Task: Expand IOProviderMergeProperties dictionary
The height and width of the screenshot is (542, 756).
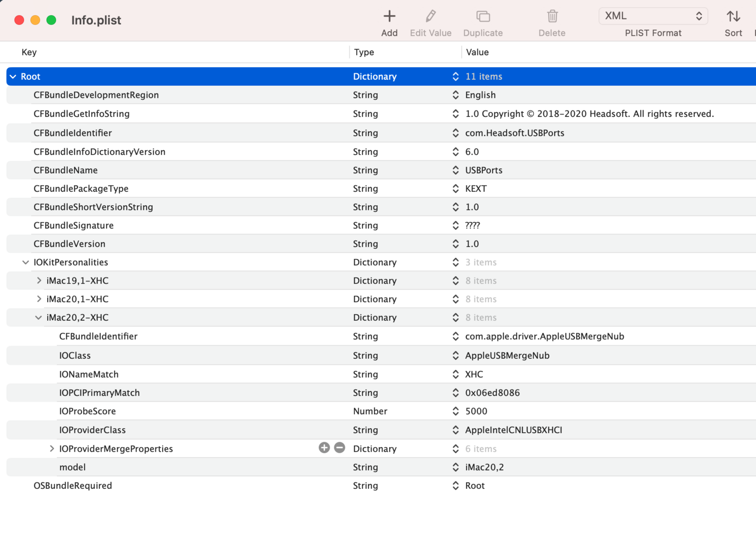Action: point(52,449)
